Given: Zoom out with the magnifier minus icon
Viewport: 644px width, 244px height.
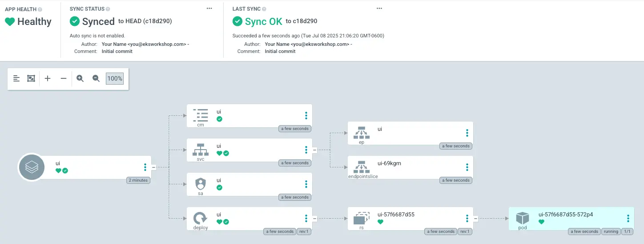Looking at the screenshot, I should pyautogui.click(x=96, y=78).
